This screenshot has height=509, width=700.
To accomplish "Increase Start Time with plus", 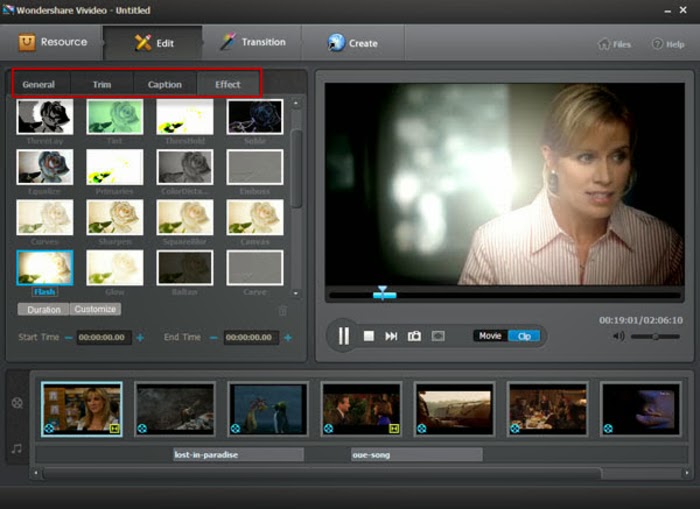I will [140, 338].
